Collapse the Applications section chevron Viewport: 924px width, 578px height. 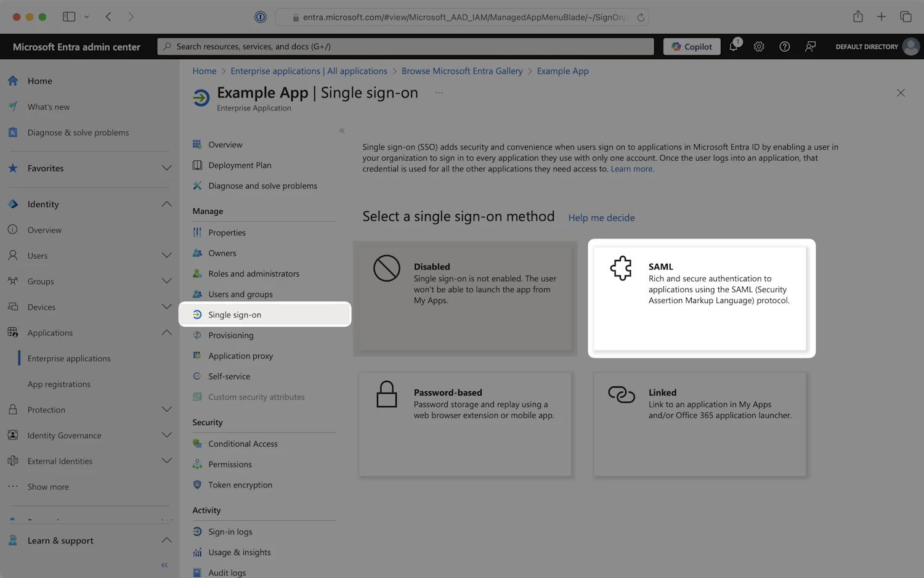point(166,333)
